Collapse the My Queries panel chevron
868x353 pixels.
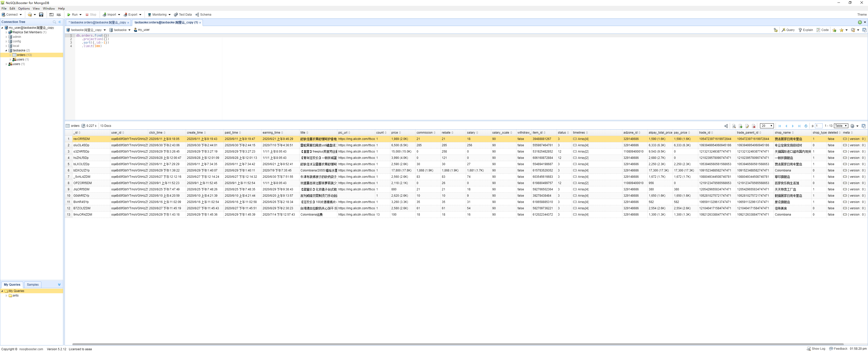point(59,285)
